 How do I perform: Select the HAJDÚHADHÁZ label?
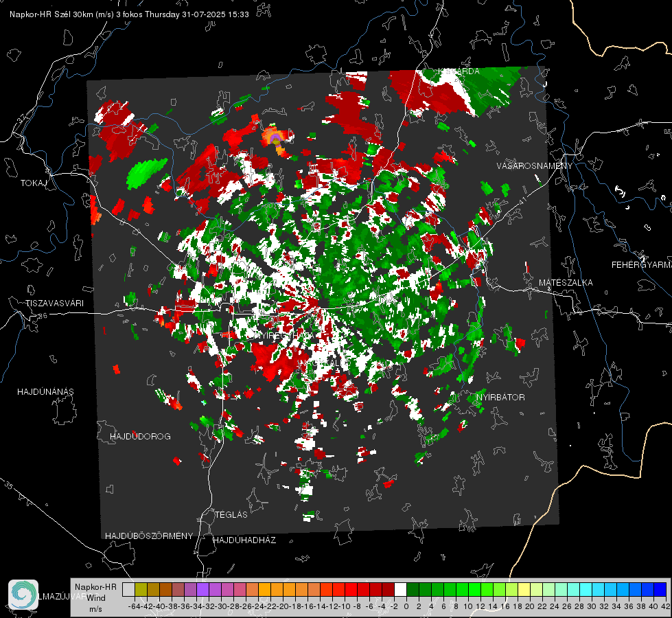[244, 540]
